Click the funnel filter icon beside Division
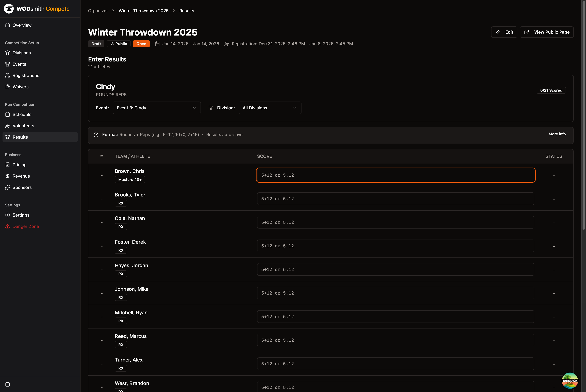Image resolution: width=586 pixels, height=392 pixels. (211, 108)
